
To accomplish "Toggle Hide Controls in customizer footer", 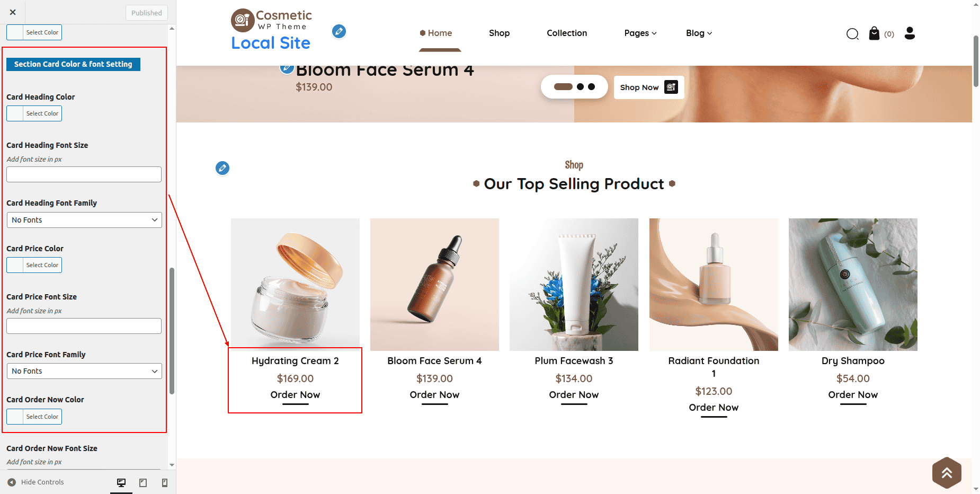I will [x=36, y=482].
